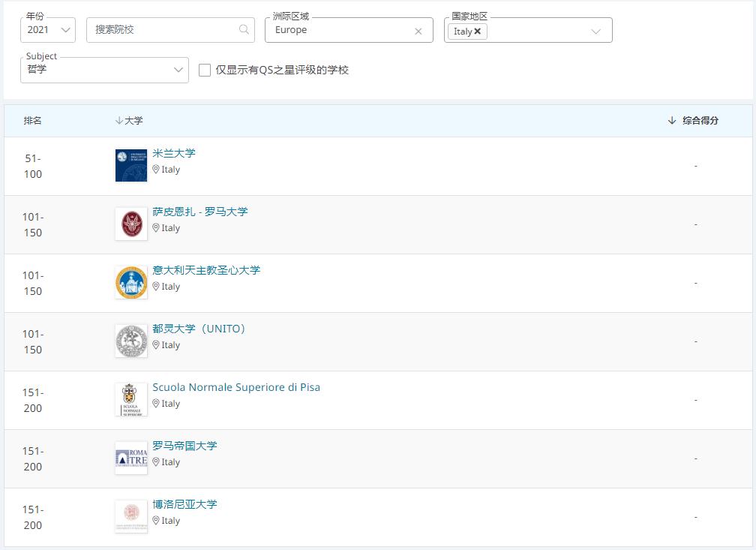This screenshot has height=550, width=756.
Task: Click the 综合得分 column header text
Action: pyautogui.click(x=700, y=121)
